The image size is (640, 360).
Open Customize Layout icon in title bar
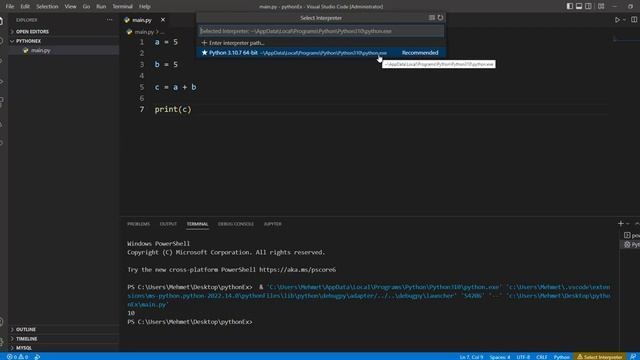point(601,6)
